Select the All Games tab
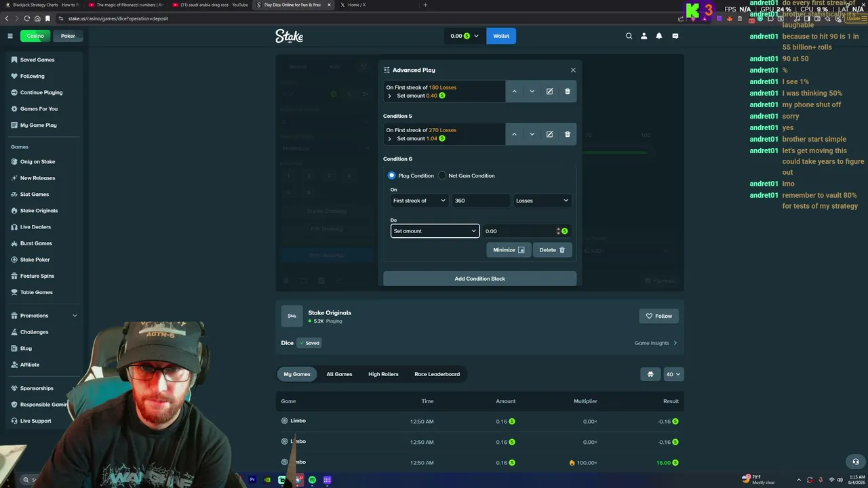 [339, 374]
